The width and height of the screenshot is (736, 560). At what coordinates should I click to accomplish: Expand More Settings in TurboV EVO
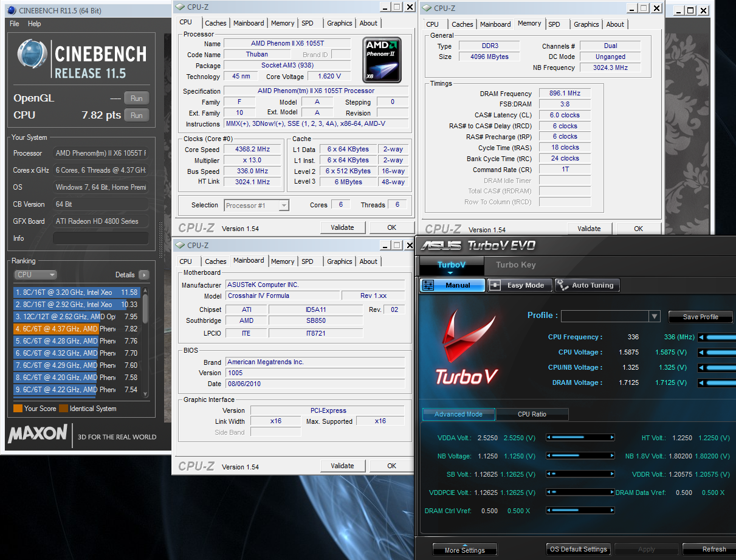(464, 550)
